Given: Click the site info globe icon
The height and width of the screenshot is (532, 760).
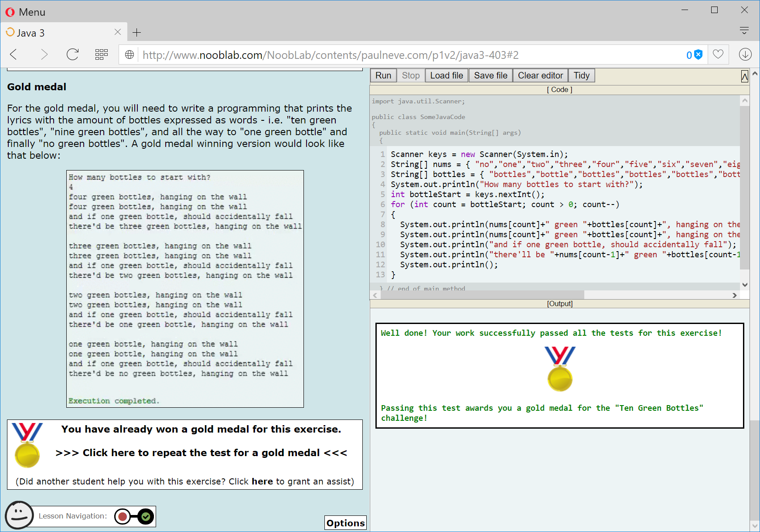Looking at the screenshot, I should pos(130,55).
